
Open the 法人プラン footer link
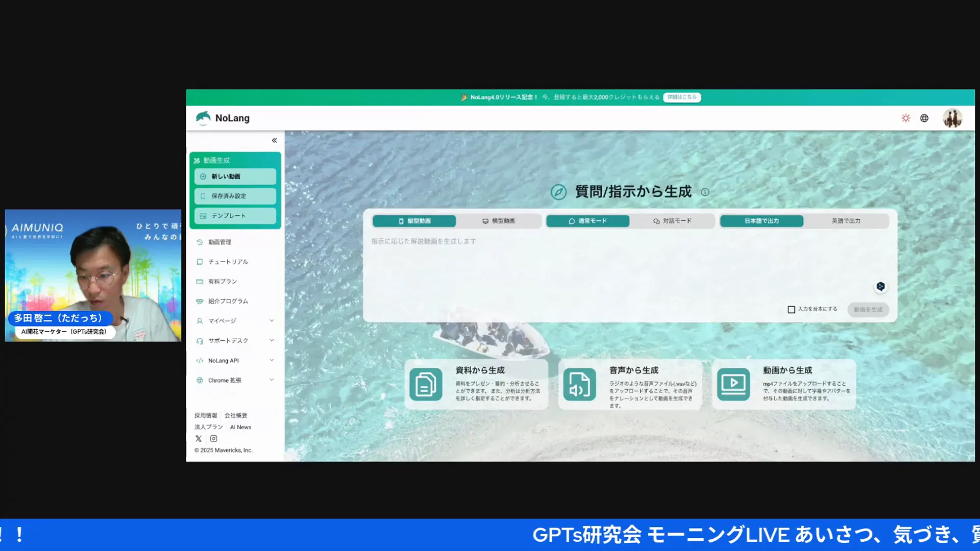point(208,427)
